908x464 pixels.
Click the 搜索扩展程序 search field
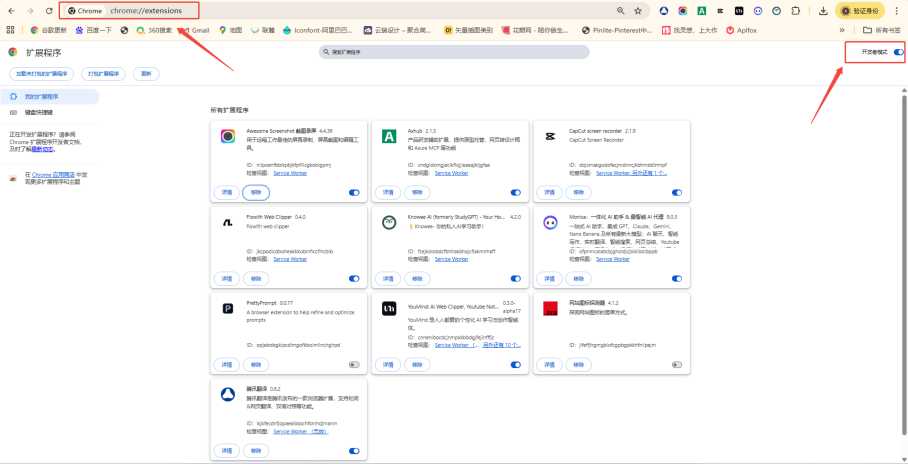pos(455,51)
